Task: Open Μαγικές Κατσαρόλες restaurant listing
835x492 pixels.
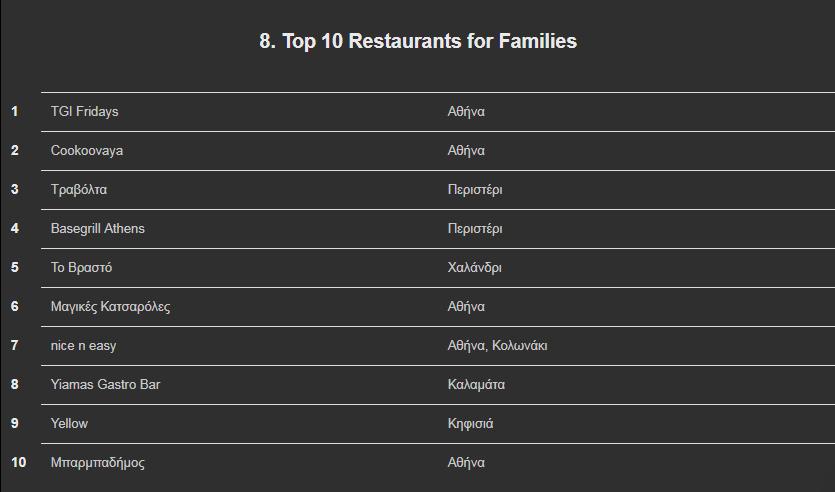Action: click(110, 307)
